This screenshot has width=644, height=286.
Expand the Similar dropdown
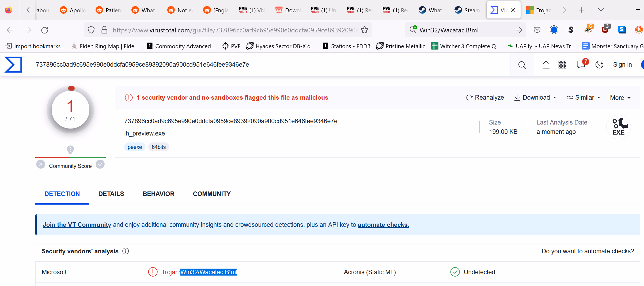click(584, 97)
